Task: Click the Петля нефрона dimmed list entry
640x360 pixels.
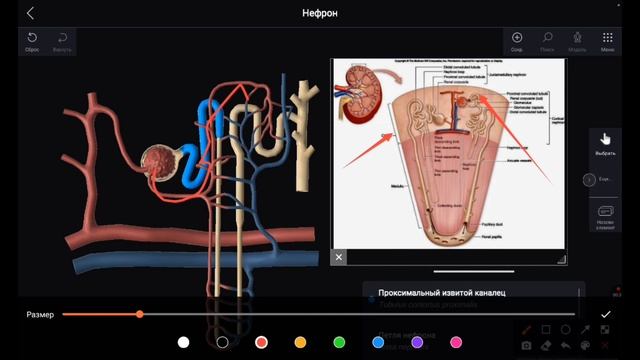Action: [407, 335]
